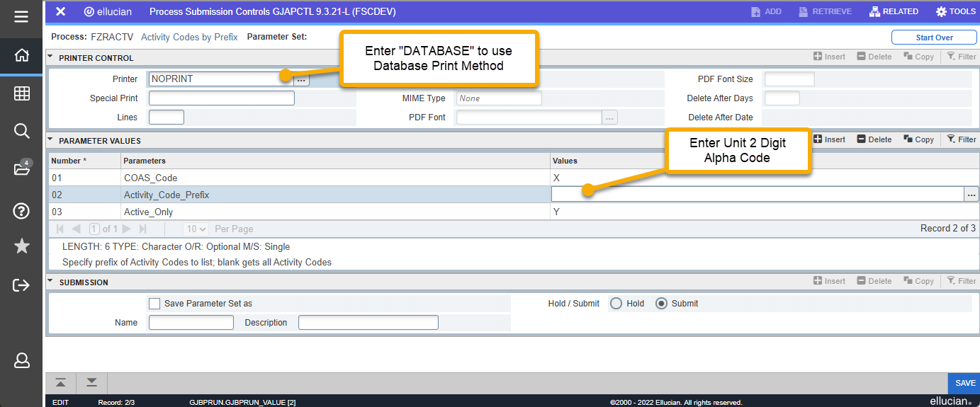Open the Help question mark icon
980x407 pixels.
21,210
